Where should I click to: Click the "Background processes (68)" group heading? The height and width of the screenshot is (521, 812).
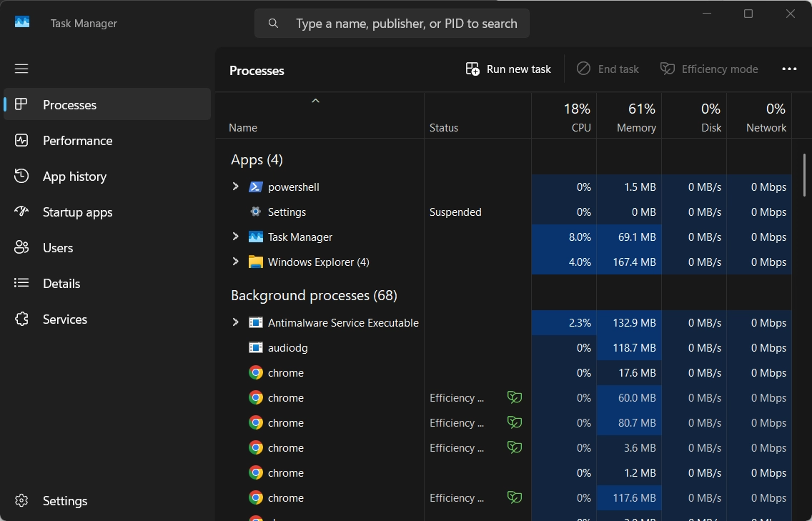point(314,295)
